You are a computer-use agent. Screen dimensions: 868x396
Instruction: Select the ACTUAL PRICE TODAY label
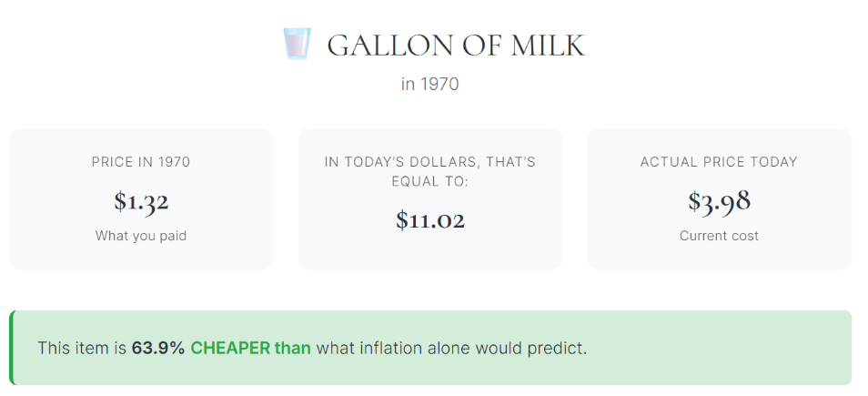719,162
